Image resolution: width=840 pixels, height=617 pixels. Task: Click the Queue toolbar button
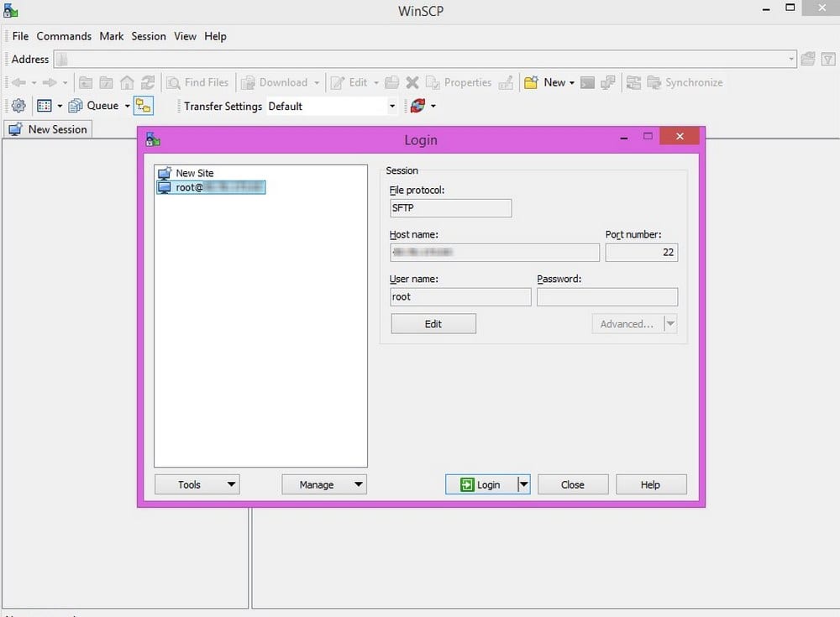click(94, 106)
